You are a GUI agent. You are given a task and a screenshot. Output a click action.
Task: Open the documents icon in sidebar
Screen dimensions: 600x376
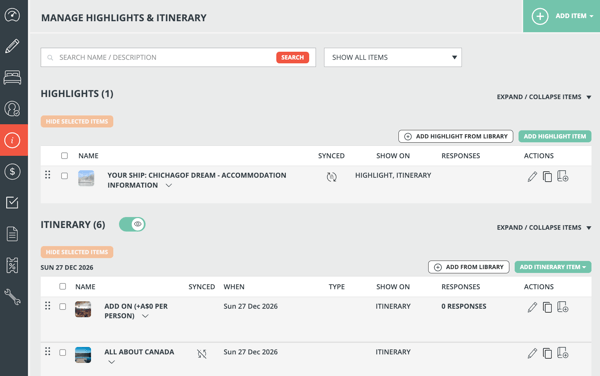click(12, 234)
